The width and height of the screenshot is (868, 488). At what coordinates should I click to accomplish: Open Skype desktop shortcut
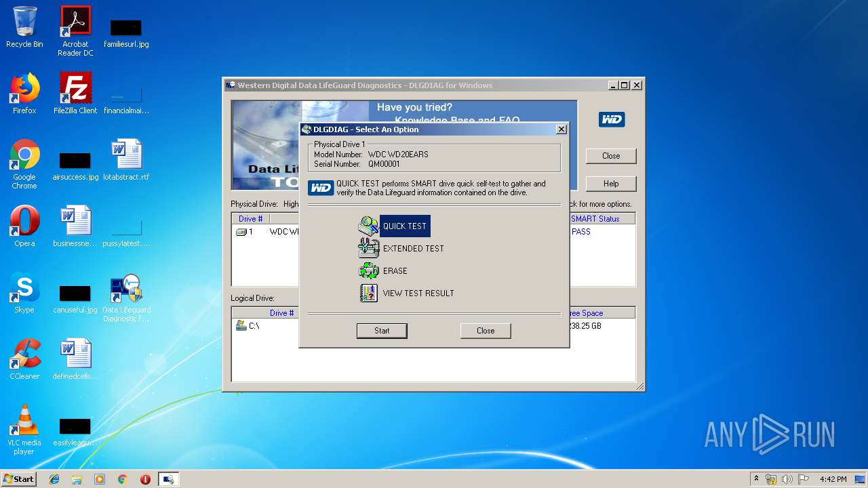tap(24, 292)
